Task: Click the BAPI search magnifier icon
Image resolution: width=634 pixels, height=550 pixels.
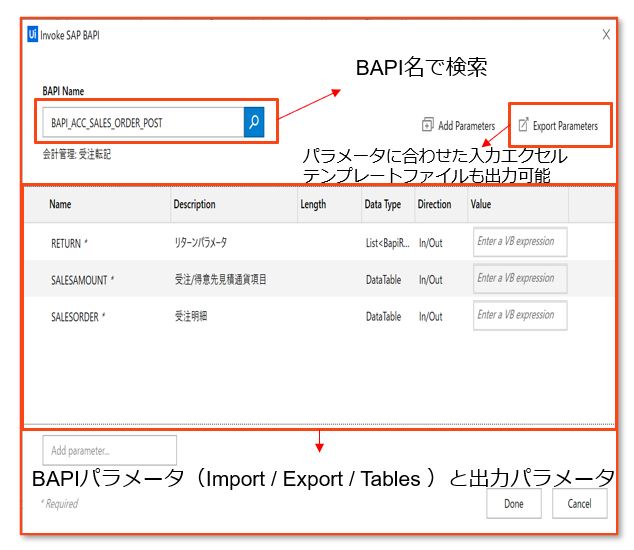Action: pos(254,122)
